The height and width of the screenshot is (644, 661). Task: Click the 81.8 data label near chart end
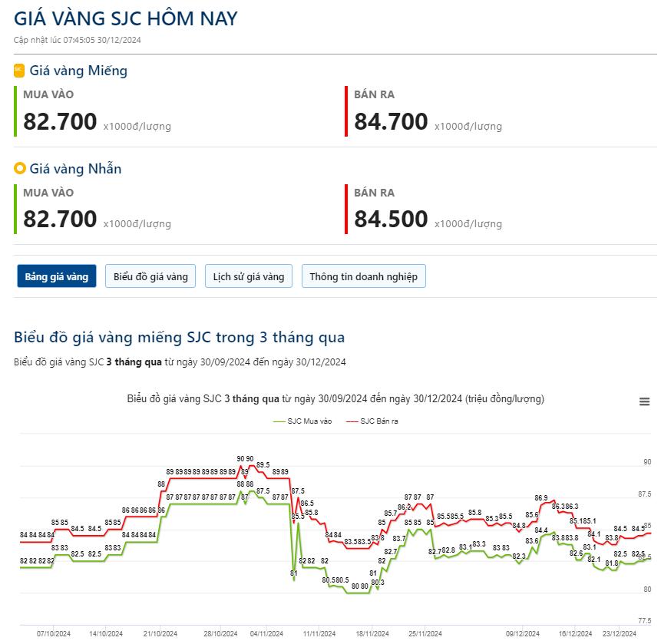pos(612,563)
